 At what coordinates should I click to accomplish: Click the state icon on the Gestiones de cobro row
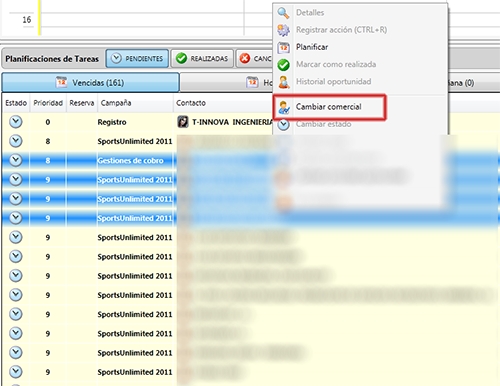coord(16,160)
